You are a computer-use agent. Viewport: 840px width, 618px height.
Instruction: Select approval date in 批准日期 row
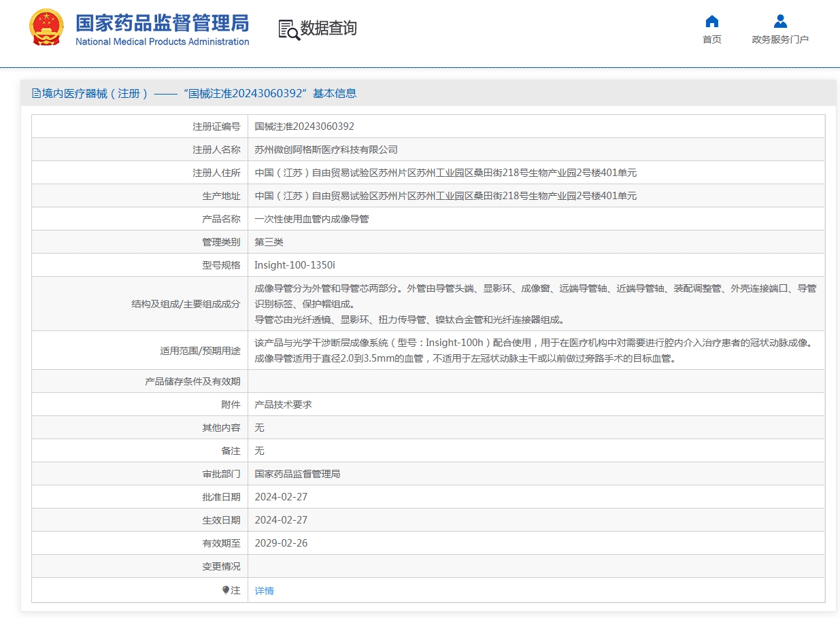281,497
